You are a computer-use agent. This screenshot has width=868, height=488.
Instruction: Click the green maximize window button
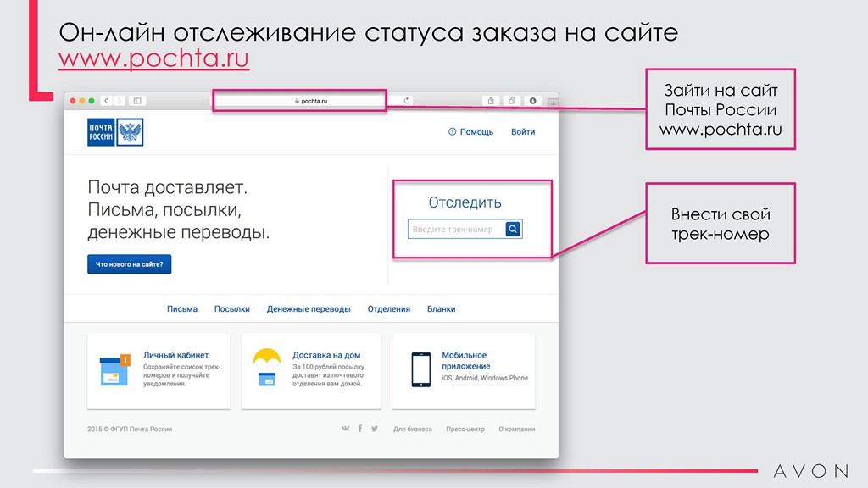tap(92, 101)
